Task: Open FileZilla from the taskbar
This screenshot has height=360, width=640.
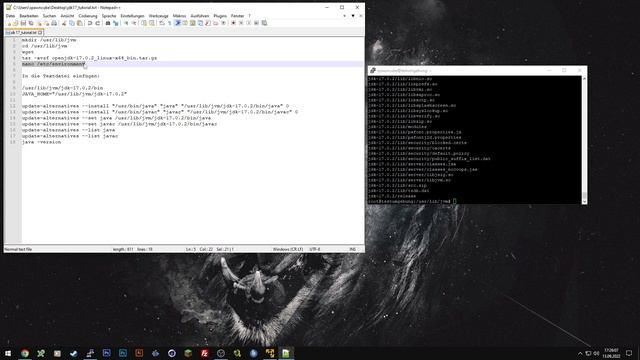Action: [204, 353]
